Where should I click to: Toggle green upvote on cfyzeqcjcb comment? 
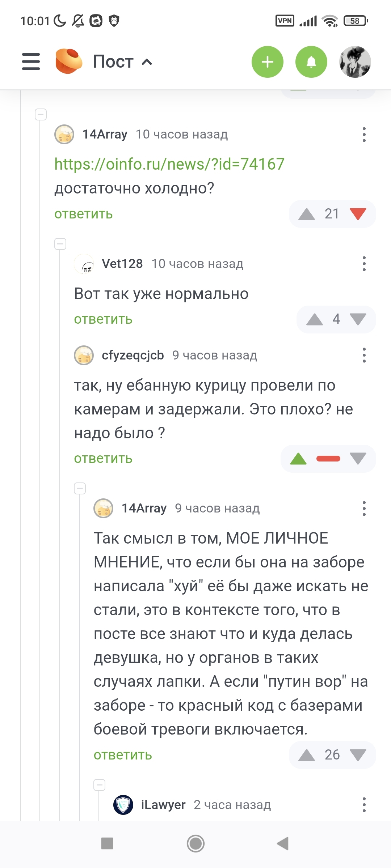[x=298, y=459]
